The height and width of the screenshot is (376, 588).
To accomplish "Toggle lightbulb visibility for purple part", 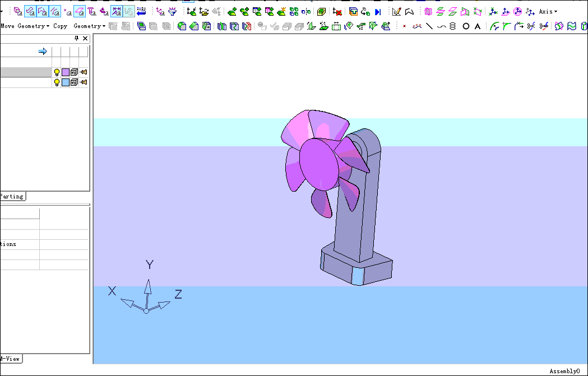I will (x=57, y=72).
